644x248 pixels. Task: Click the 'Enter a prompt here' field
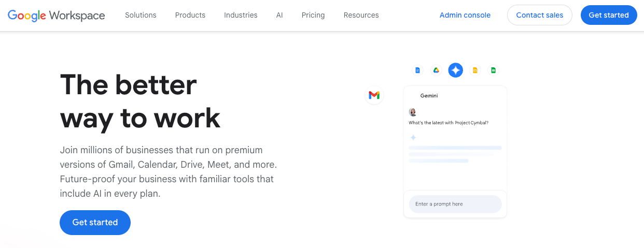[x=455, y=204]
